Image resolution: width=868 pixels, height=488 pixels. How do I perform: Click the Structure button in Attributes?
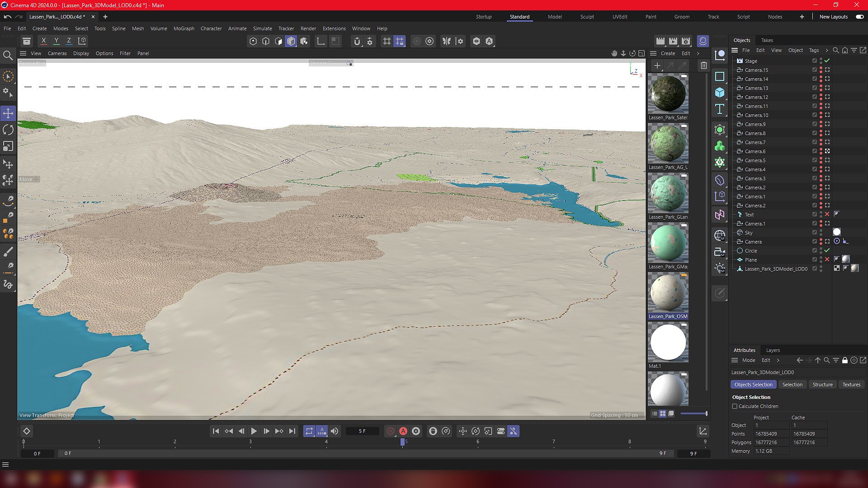pos(822,385)
